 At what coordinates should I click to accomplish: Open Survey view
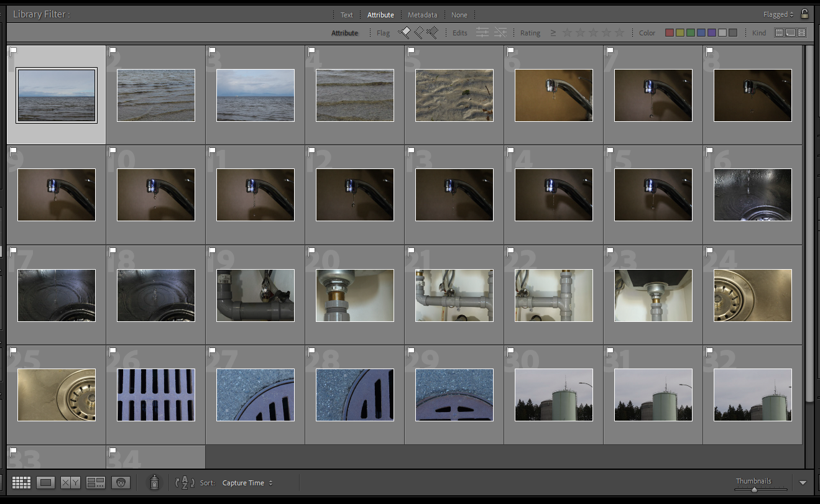(96, 483)
